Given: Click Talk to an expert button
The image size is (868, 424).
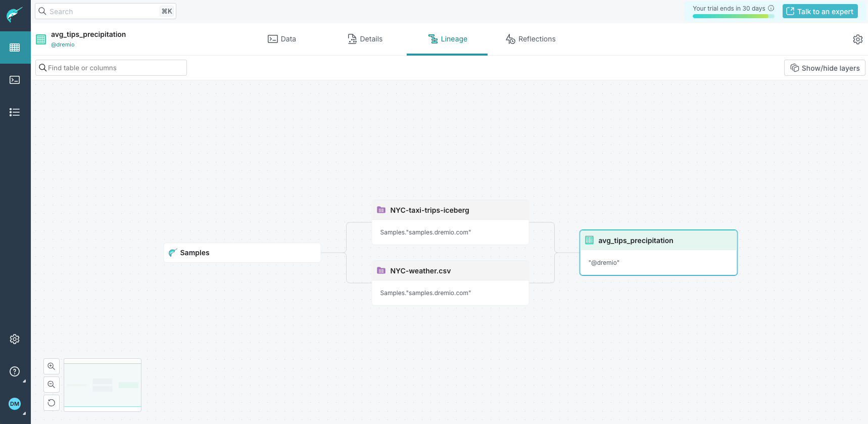Looking at the screenshot, I should pyautogui.click(x=819, y=11).
